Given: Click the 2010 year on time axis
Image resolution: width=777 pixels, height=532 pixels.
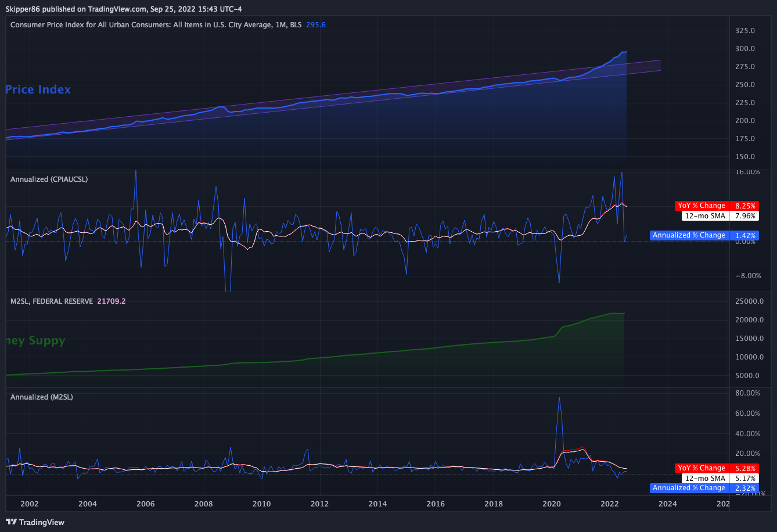Looking at the screenshot, I should tap(261, 504).
